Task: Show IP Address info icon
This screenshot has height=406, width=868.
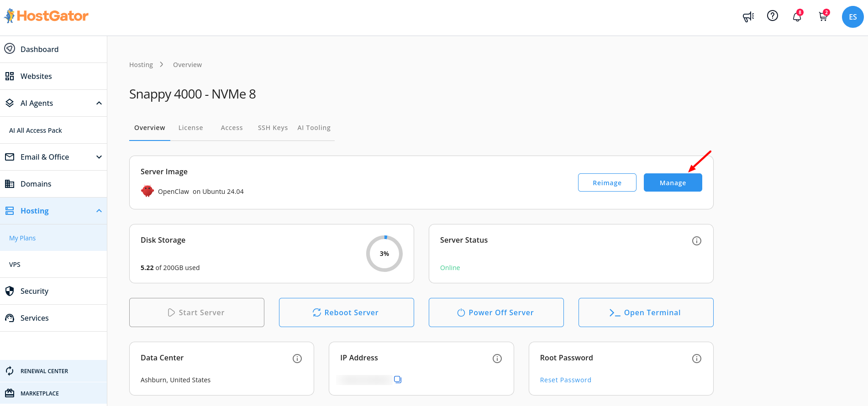Action: coord(497,359)
